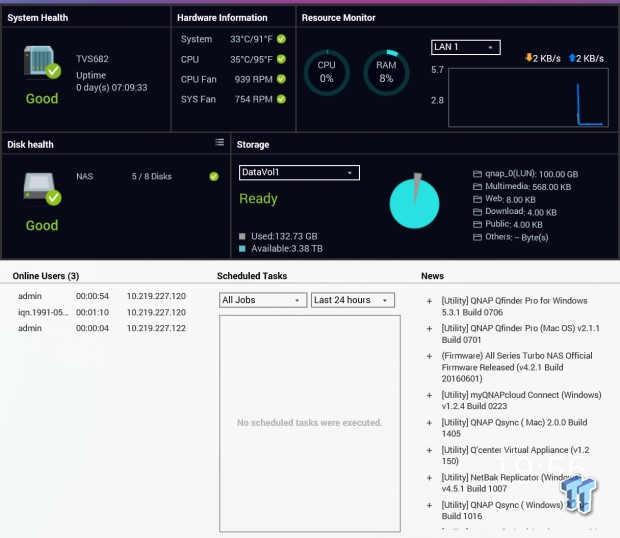Click the News section heading
620x538 pixels.
(x=432, y=276)
